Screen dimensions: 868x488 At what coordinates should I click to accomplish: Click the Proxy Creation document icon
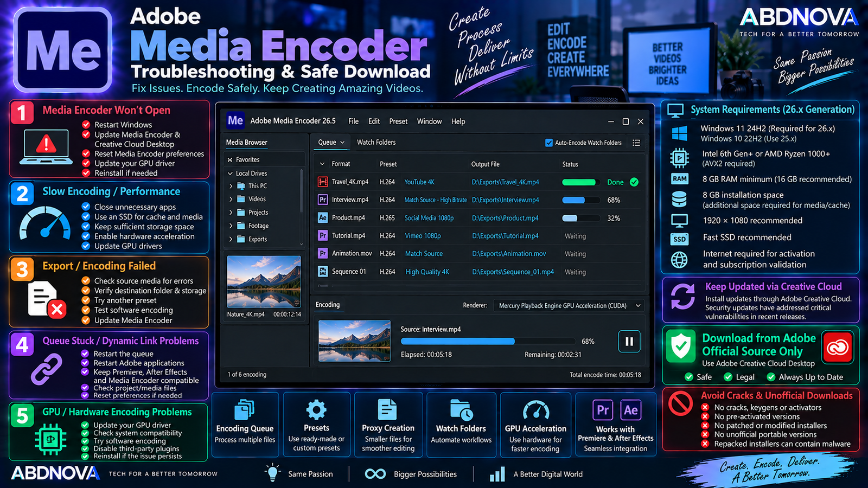[x=387, y=410]
